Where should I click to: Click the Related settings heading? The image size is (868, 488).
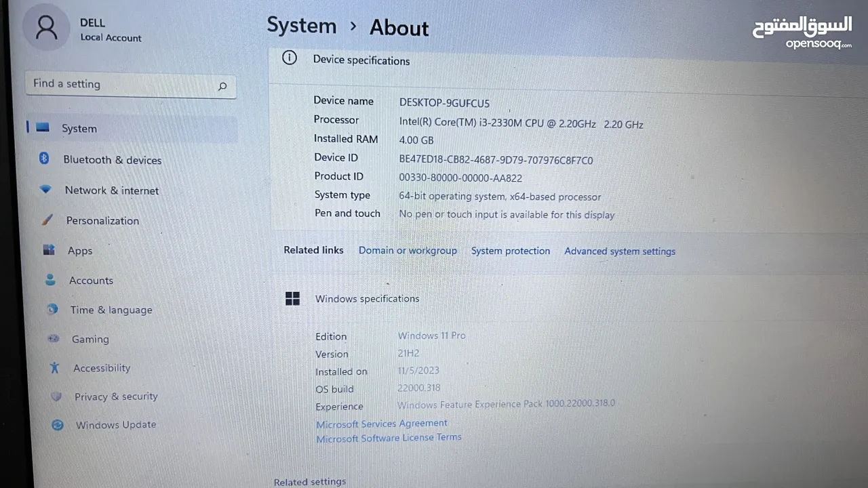pos(310,482)
